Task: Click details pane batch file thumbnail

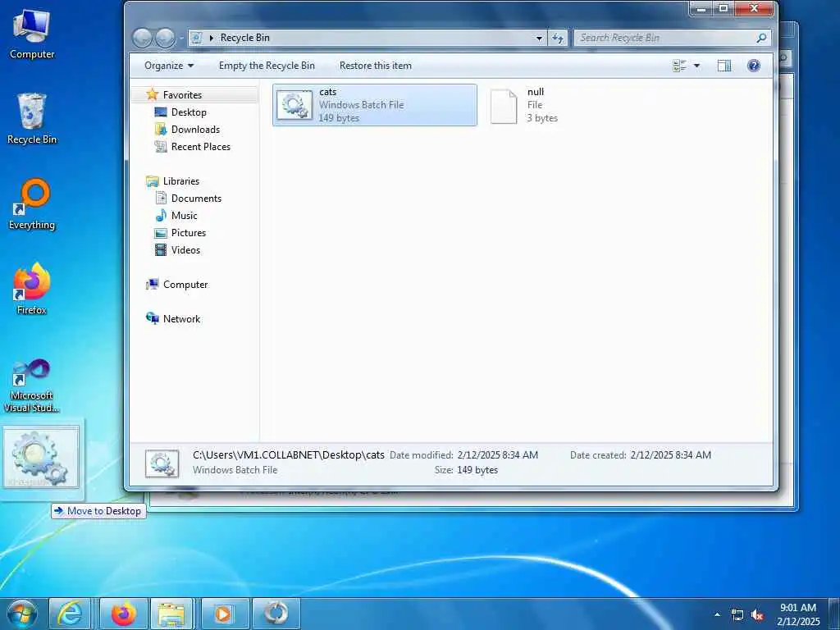Action: pyautogui.click(x=162, y=464)
